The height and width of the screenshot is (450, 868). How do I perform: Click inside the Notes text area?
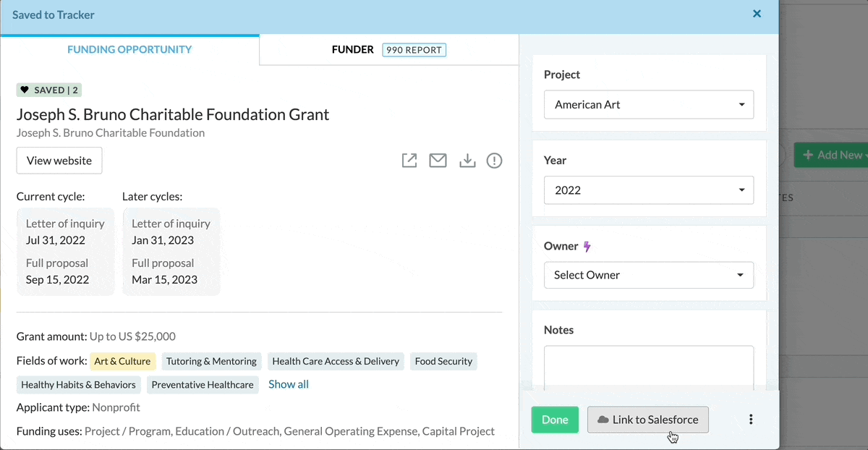coord(649,369)
